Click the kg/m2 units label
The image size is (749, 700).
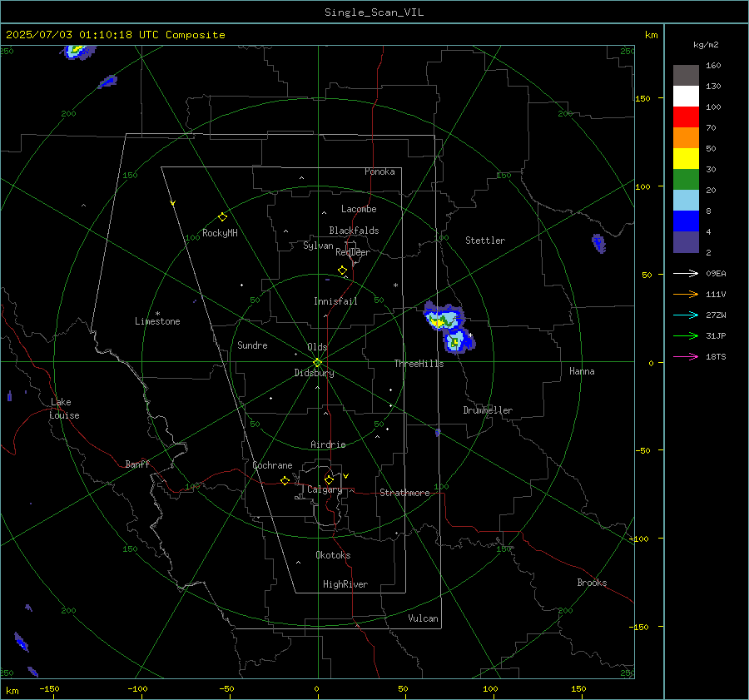706,45
